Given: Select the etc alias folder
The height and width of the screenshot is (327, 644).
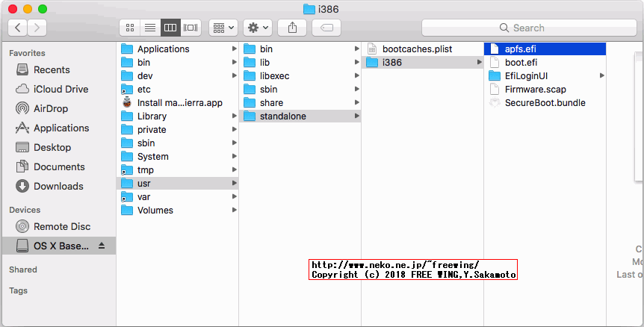Looking at the screenshot, I should coord(177,90).
